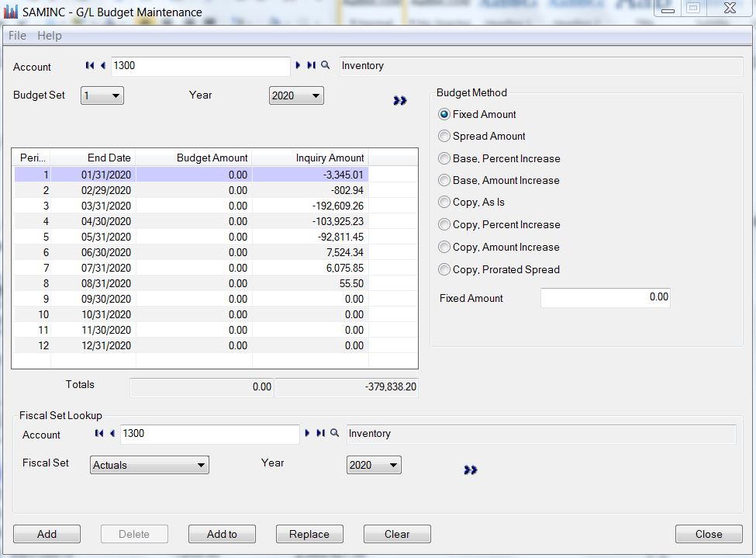Click the Inquiry Amount column header
The image size is (756, 558).
coord(310,158)
